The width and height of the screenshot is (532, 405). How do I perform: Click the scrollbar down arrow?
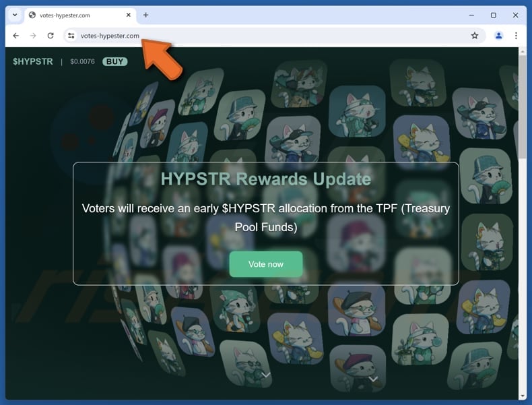pos(522,396)
